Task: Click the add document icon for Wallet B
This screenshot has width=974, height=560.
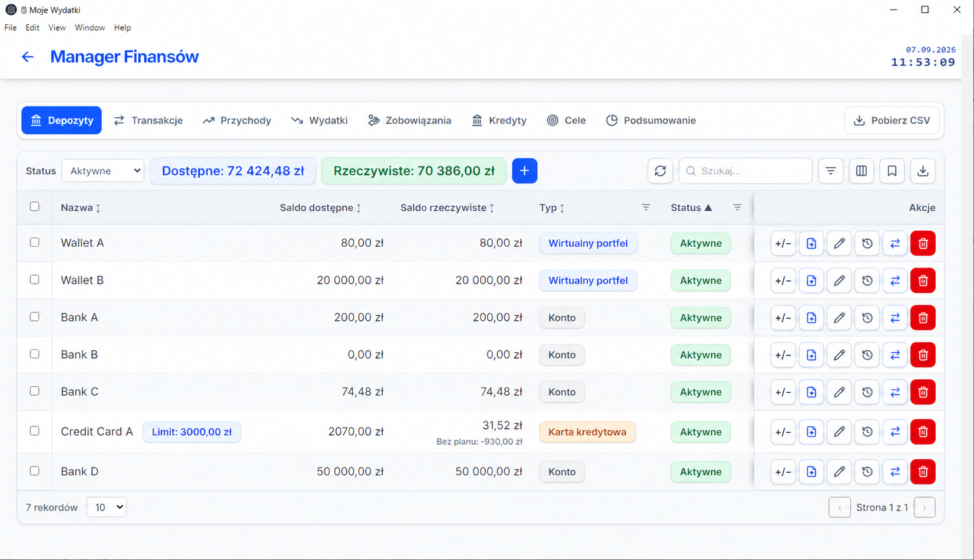Action: pyautogui.click(x=811, y=280)
